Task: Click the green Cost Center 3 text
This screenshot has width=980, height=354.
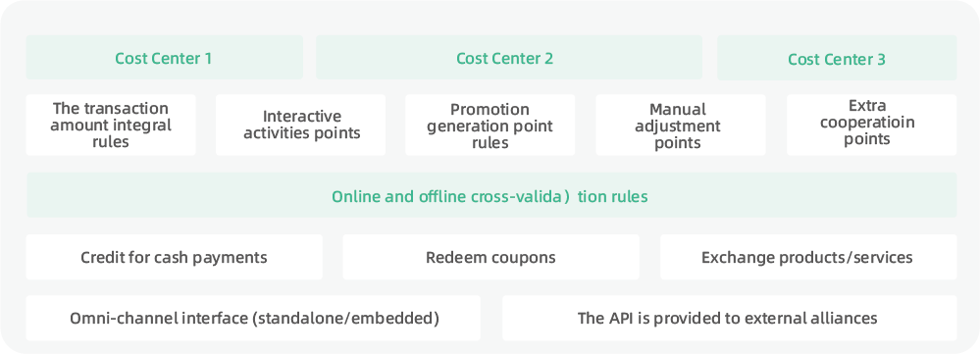Action: [836, 59]
